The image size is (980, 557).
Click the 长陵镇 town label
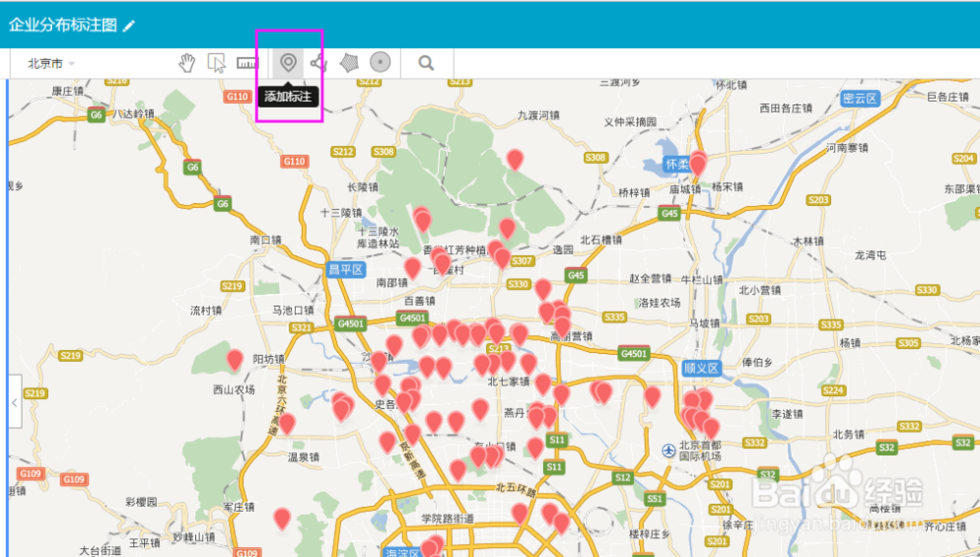[364, 187]
